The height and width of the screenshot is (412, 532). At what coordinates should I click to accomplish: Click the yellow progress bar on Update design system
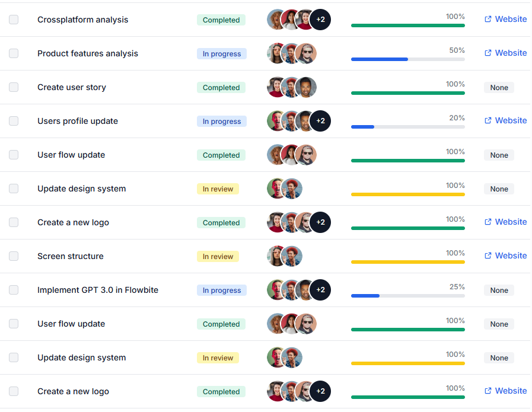[x=407, y=194]
